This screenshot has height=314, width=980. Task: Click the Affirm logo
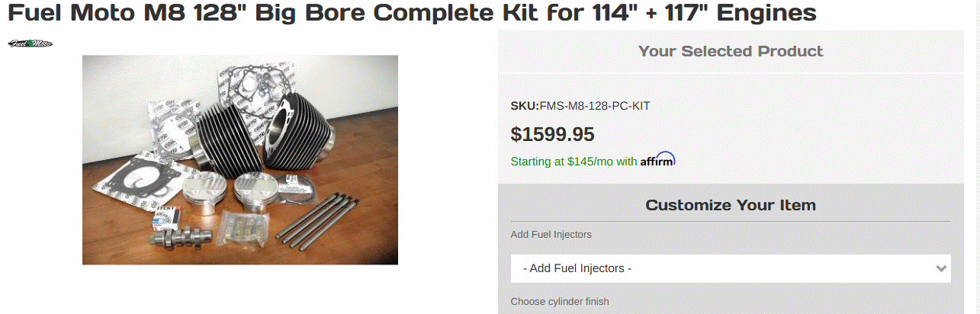[x=657, y=160]
